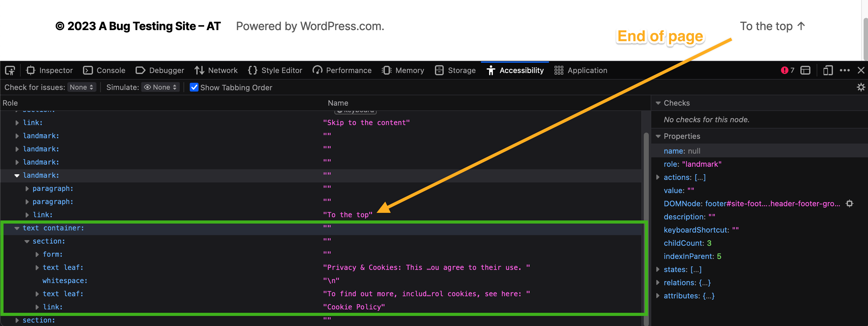Click the To the top page link
This screenshot has height=326, width=868.
(x=772, y=26)
